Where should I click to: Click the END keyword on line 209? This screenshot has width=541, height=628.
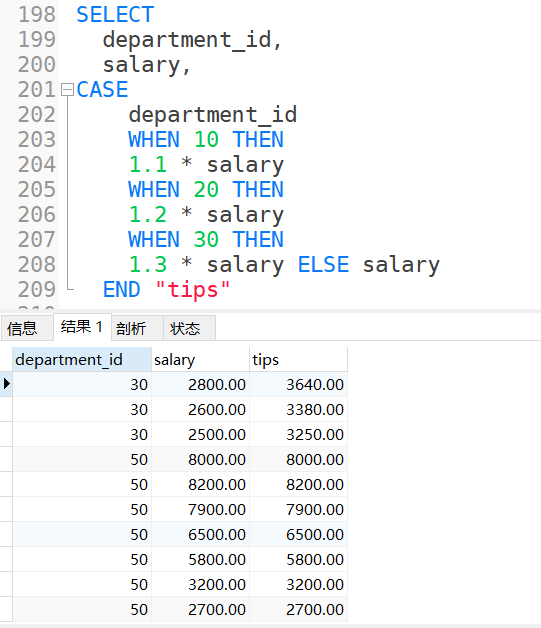tap(122, 289)
